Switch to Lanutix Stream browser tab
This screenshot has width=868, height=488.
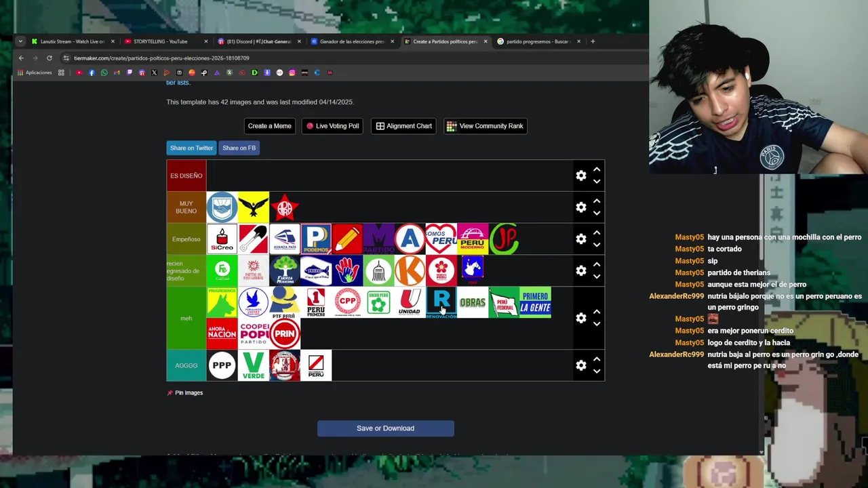(x=73, y=41)
